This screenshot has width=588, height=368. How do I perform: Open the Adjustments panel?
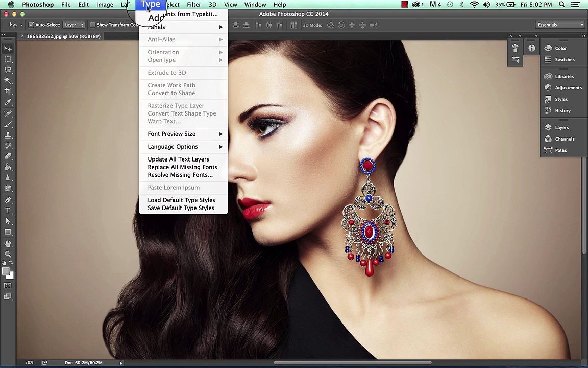click(x=568, y=88)
